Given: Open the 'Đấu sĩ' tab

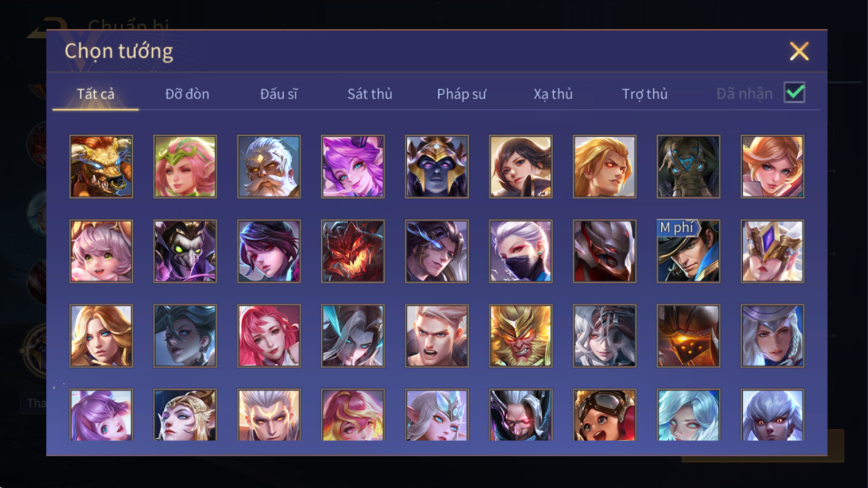Looking at the screenshot, I should [279, 94].
